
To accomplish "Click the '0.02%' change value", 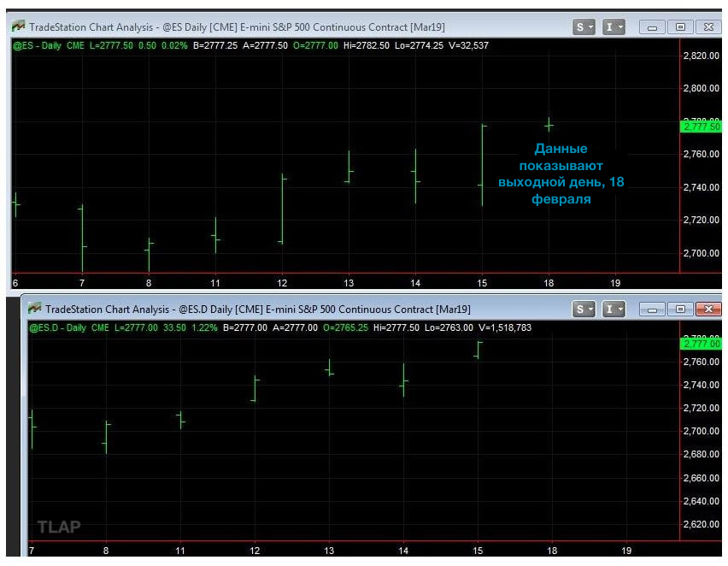I will 174,45.
